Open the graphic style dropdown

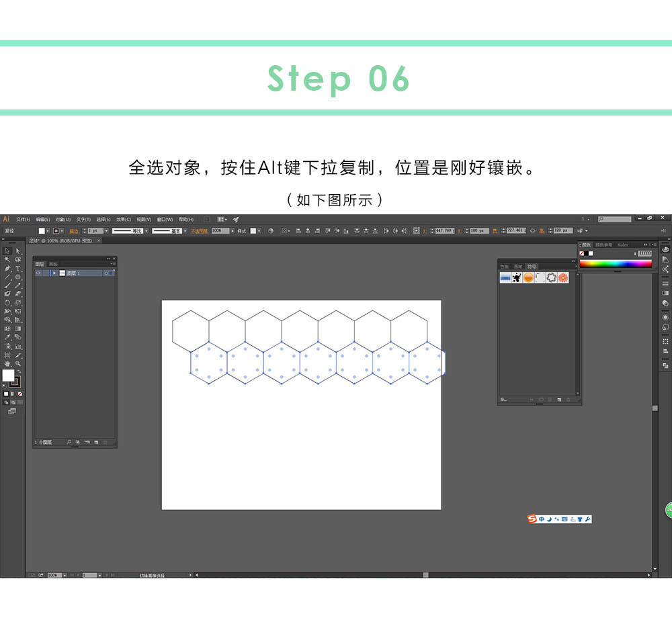(x=259, y=231)
